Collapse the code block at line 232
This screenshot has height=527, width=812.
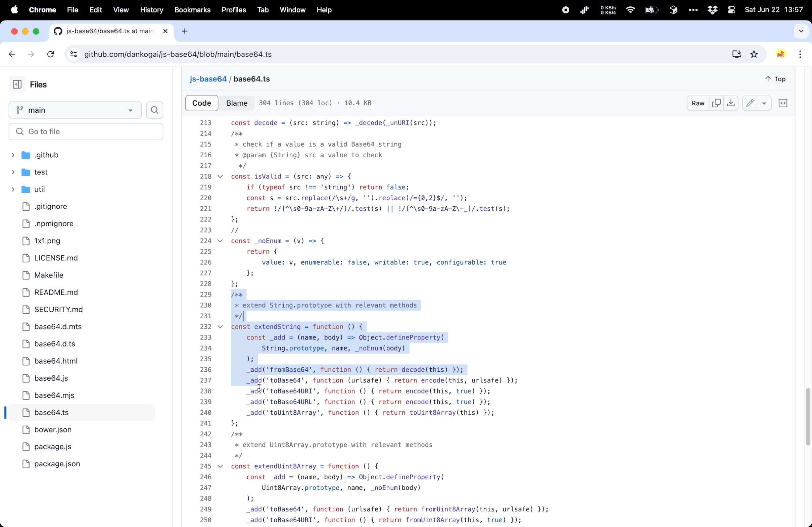(x=220, y=326)
